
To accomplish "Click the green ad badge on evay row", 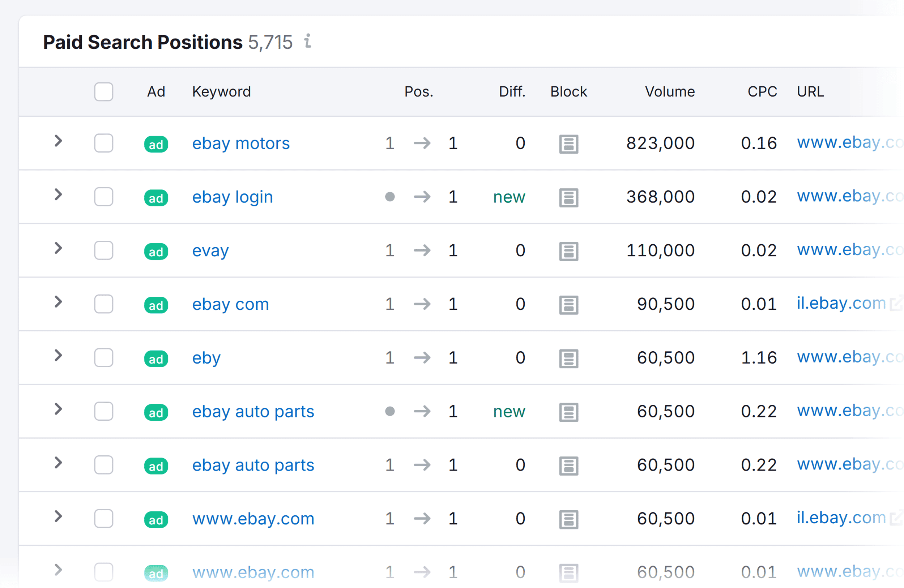I will (x=156, y=251).
